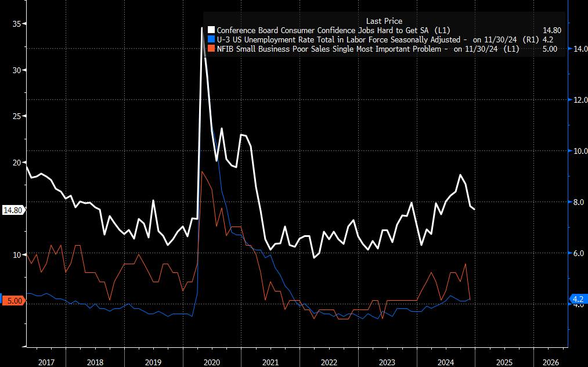The height and width of the screenshot is (367, 588).
Task: Click the 2018 year label on time axis
Action: pos(95,362)
